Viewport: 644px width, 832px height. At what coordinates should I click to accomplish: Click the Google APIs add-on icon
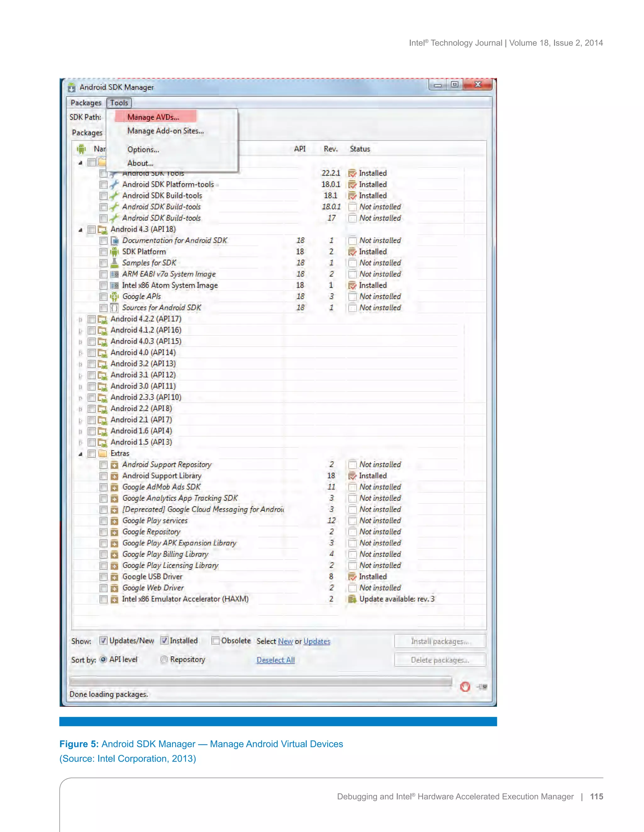pos(114,296)
